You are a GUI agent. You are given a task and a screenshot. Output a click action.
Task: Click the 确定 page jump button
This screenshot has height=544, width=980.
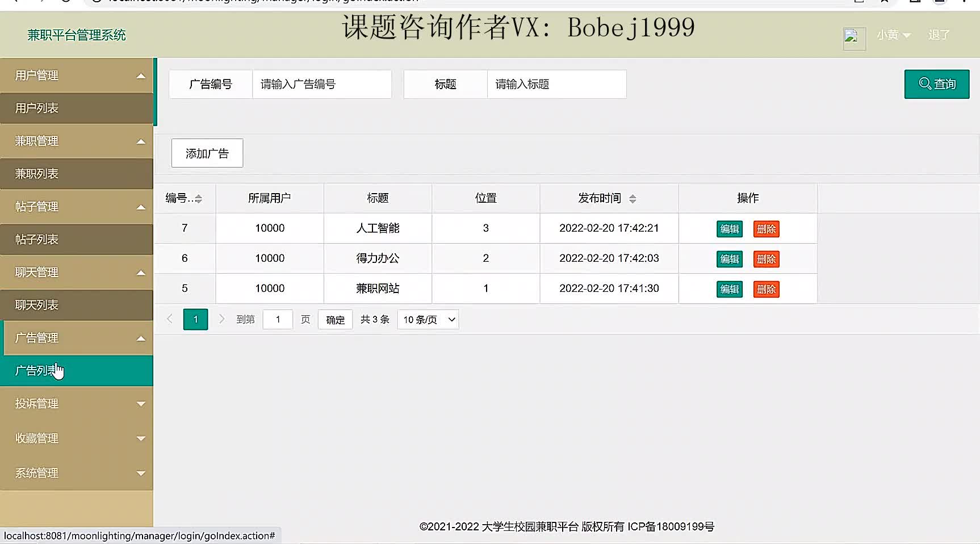[335, 320]
